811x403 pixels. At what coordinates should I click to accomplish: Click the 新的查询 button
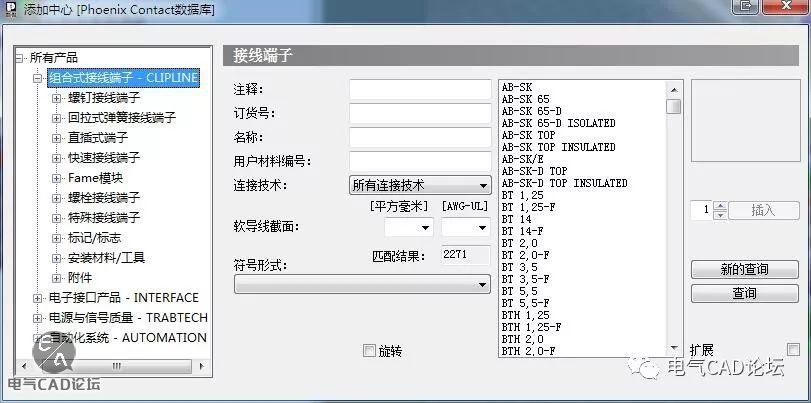pos(745,270)
